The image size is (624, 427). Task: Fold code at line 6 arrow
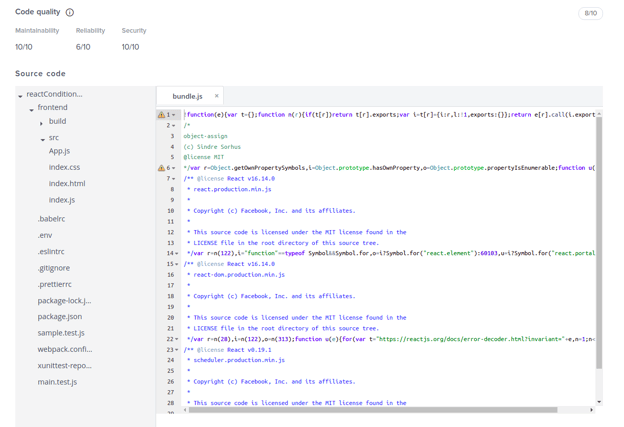(x=174, y=168)
